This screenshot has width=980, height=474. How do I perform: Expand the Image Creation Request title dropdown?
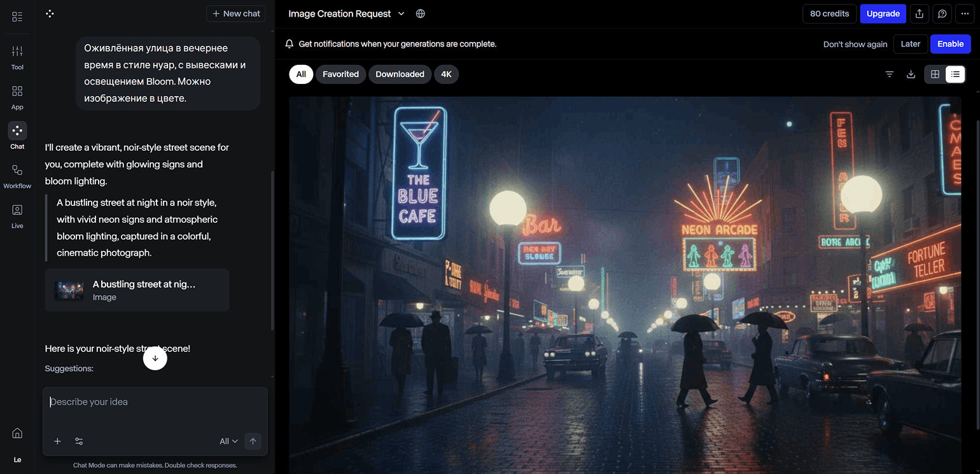401,14
